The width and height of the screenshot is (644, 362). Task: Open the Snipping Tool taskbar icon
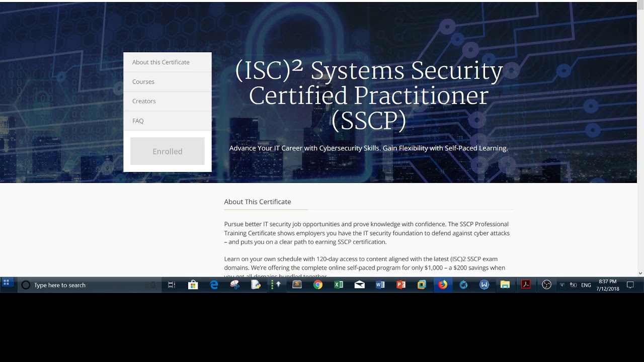[x=235, y=285]
